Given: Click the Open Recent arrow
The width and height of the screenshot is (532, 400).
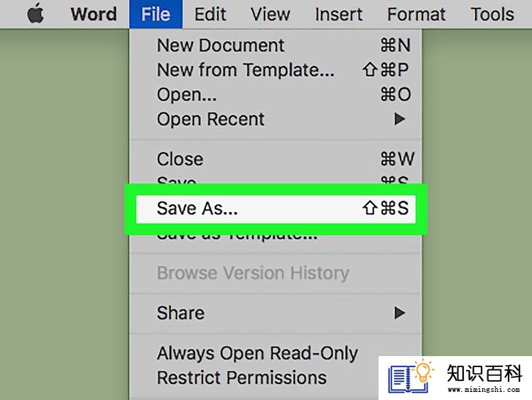Looking at the screenshot, I should [x=400, y=119].
